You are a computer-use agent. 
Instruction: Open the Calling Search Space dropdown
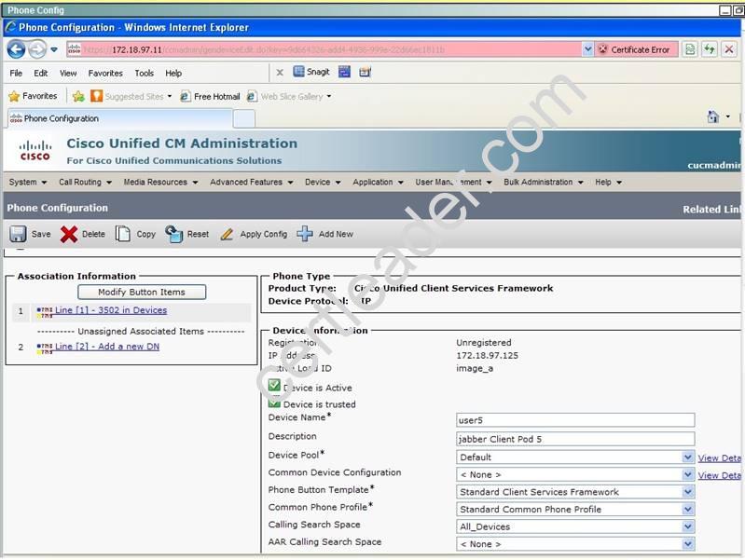coord(575,526)
